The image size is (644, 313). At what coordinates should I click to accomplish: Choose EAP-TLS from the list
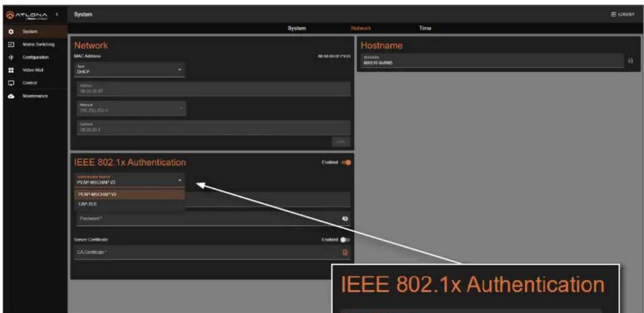tap(130, 205)
